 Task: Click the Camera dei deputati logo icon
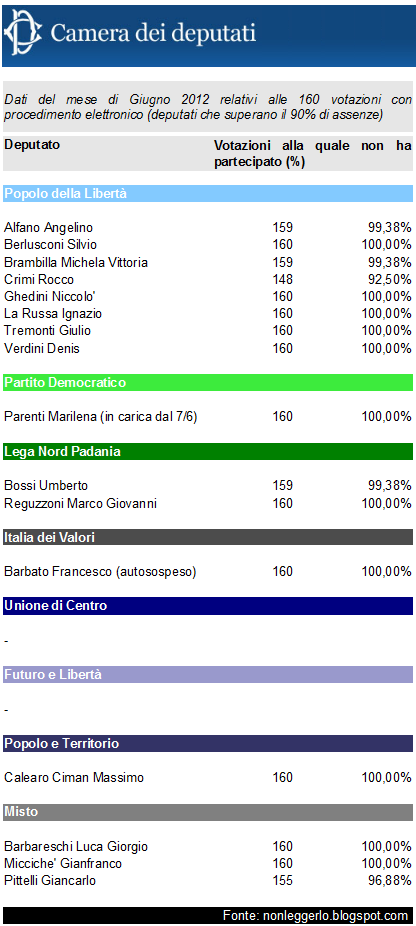coord(22,33)
